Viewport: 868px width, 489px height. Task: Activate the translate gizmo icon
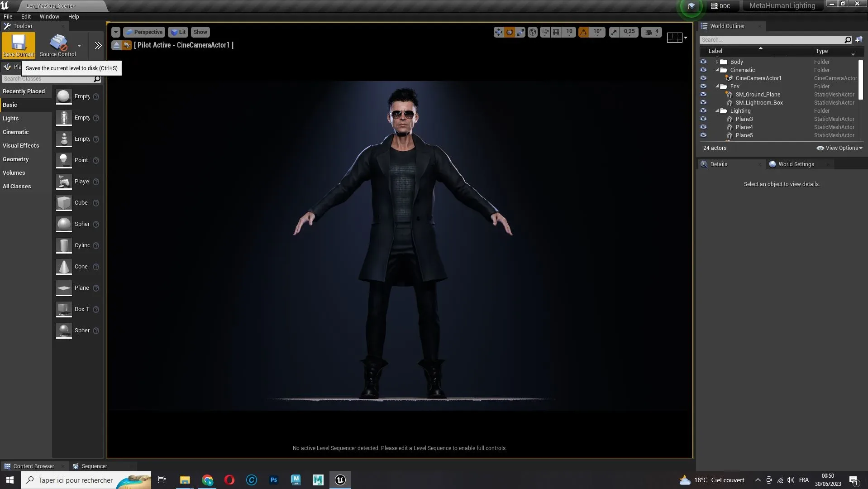tap(498, 32)
